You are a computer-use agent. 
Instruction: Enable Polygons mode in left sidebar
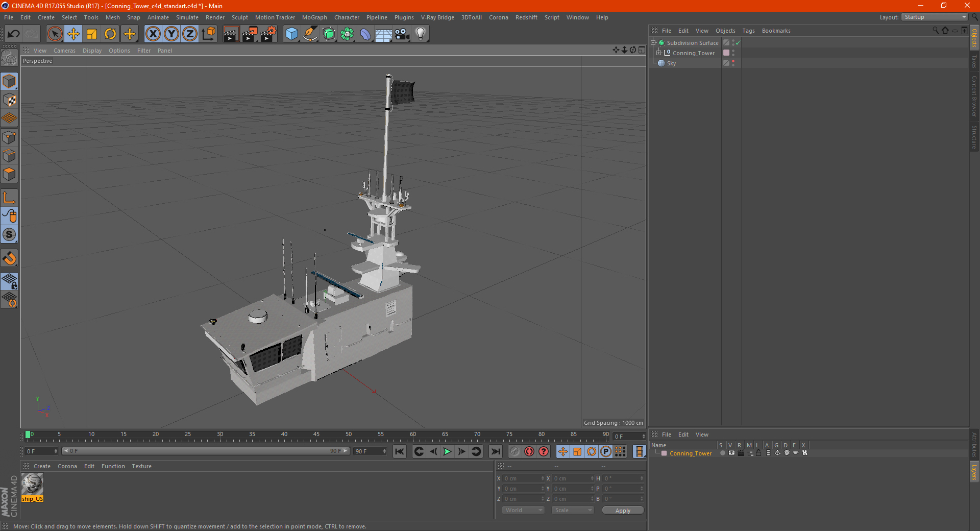pyautogui.click(x=9, y=174)
